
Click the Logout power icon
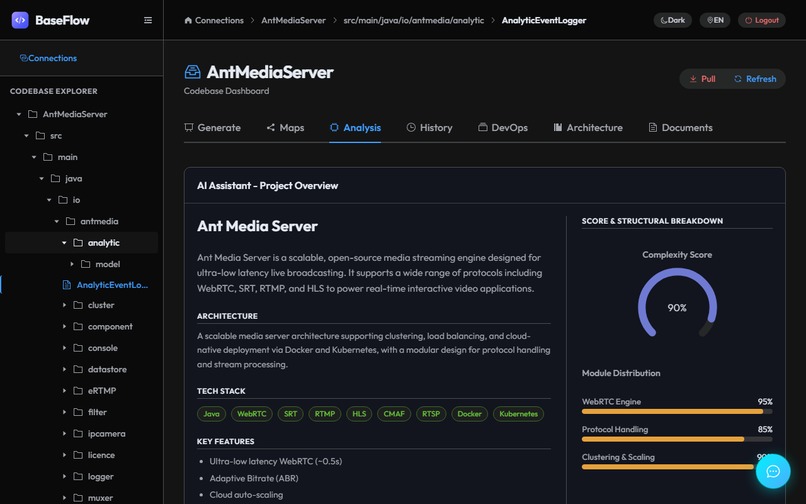[748, 21]
